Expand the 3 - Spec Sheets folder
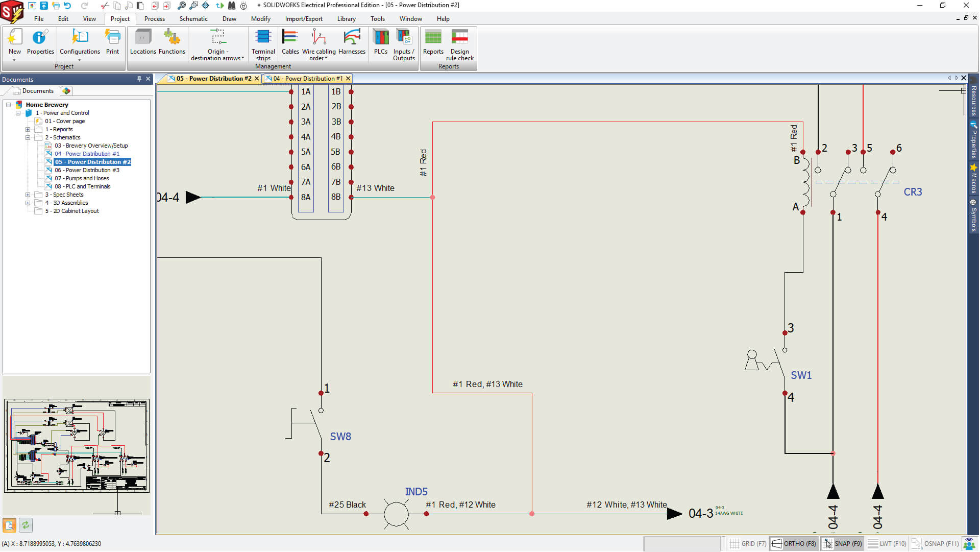Image resolution: width=980 pixels, height=552 pixels. (28, 195)
